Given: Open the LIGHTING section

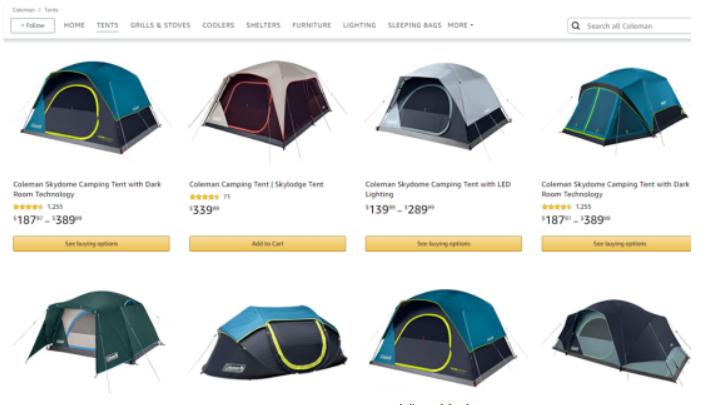Looking at the screenshot, I should [x=359, y=25].
